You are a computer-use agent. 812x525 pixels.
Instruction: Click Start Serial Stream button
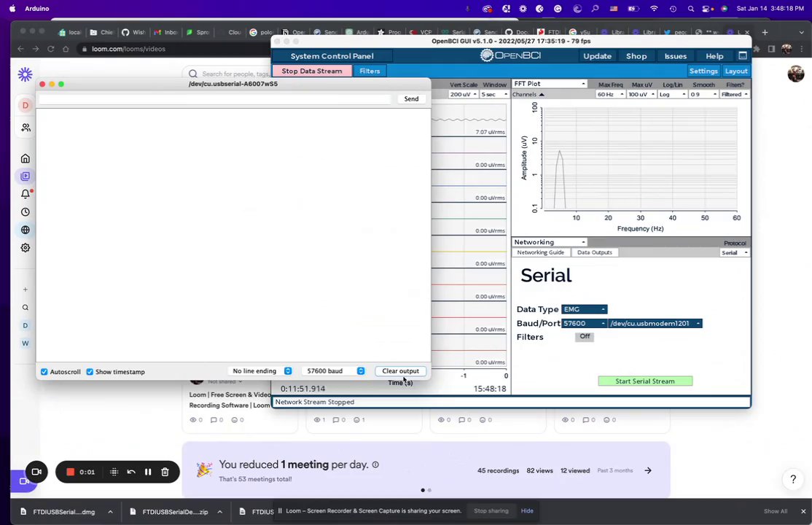click(x=645, y=381)
